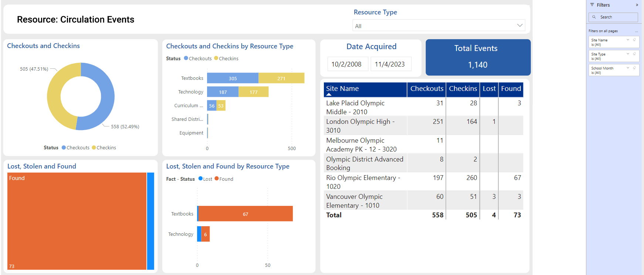
Task: Sort table by Found column header
Action: point(511,89)
